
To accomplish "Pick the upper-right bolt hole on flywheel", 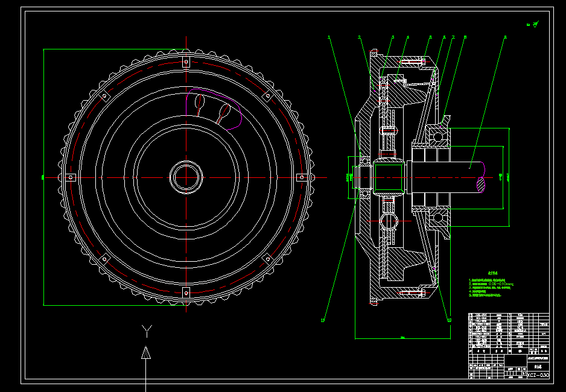I will coord(268,96).
